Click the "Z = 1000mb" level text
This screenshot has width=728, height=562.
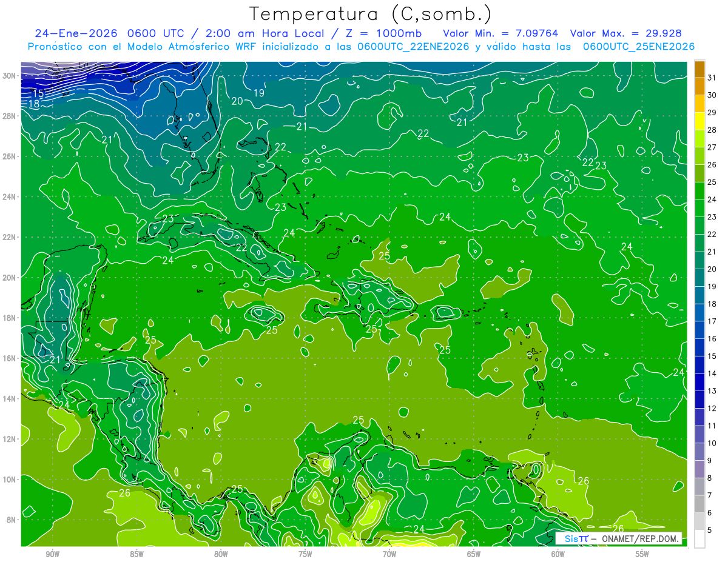385,33
